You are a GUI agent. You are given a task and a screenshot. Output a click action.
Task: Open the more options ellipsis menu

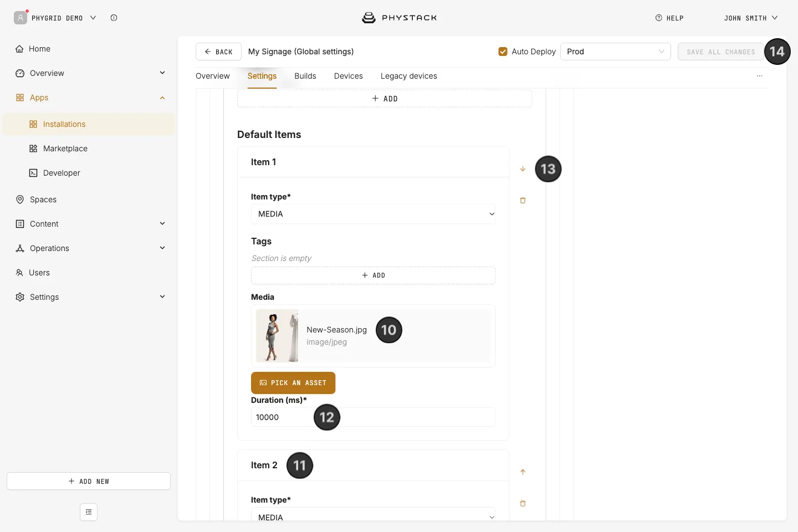[x=760, y=76]
